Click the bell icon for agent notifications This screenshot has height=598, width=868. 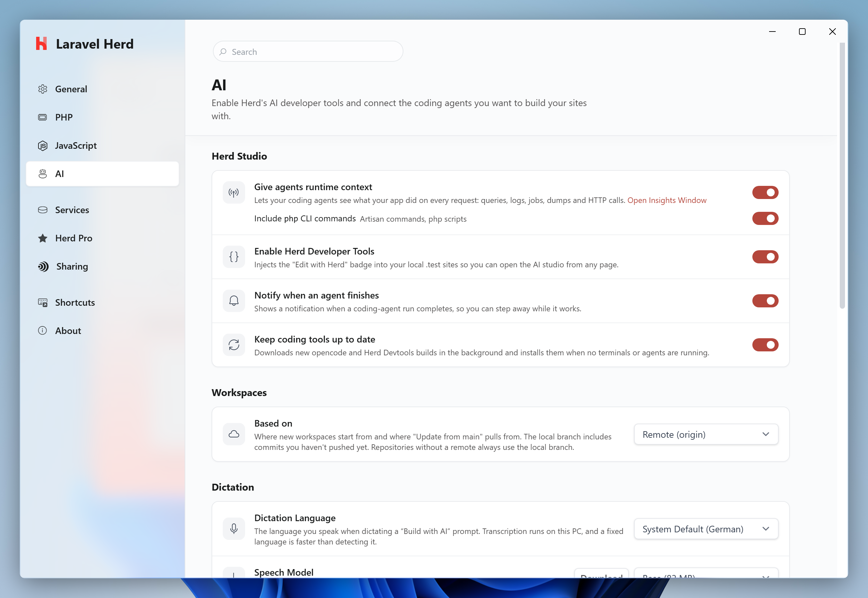pyautogui.click(x=234, y=301)
